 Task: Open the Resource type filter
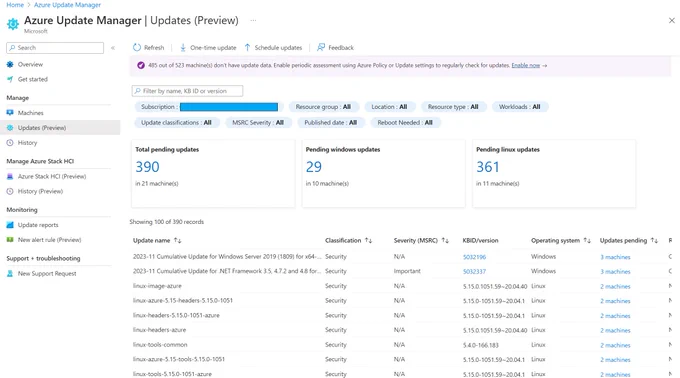click(x=453, y=107)
